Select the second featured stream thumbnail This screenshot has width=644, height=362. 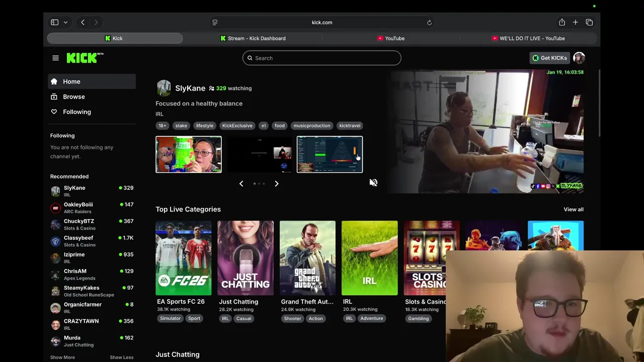[259, 154]
